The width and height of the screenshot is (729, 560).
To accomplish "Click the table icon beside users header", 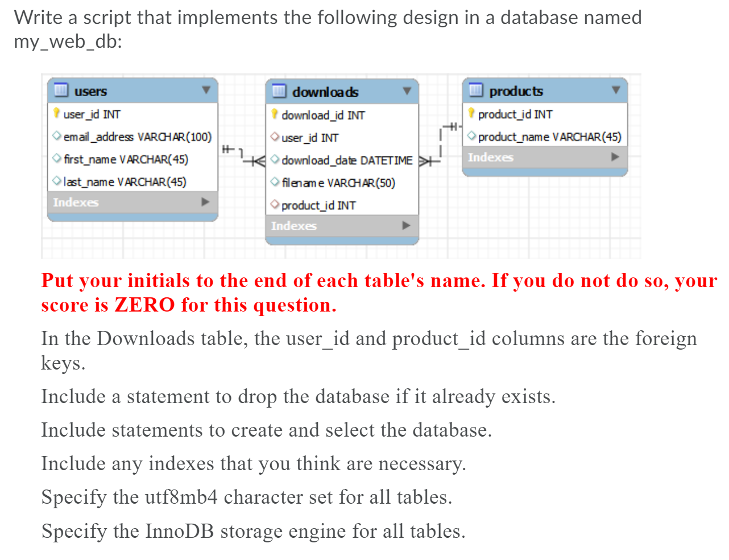I will [x=60, y=91].
